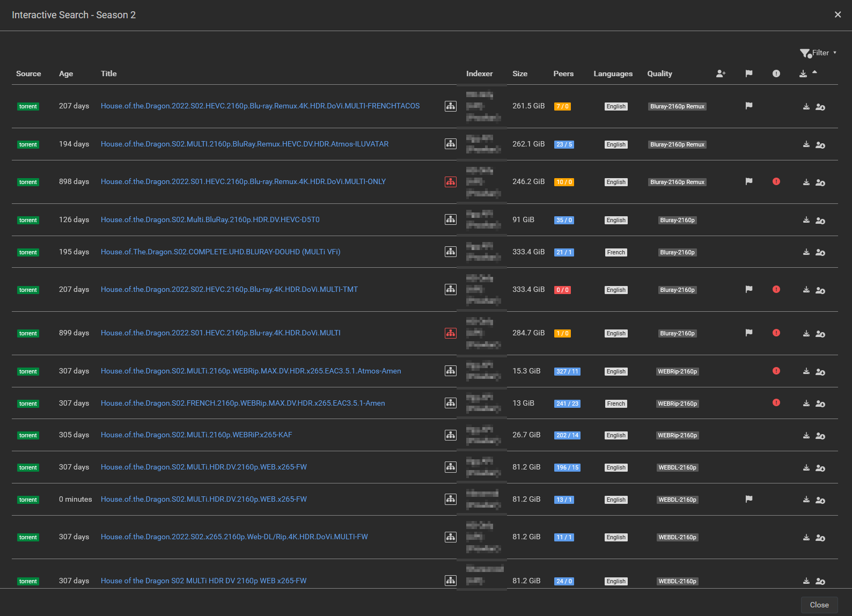Override and download 0 minutes FW release
The image size is (852, 616).
pos(820,500)
